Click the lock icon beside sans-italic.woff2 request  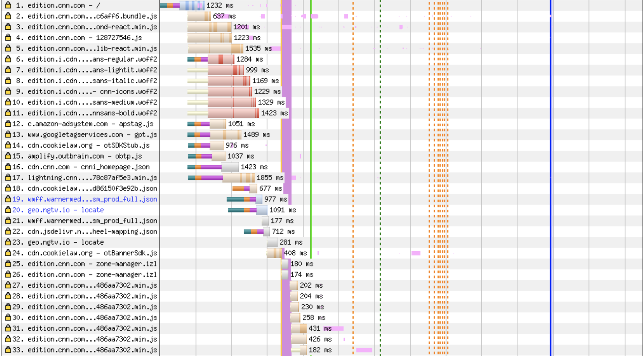point(8,81)
